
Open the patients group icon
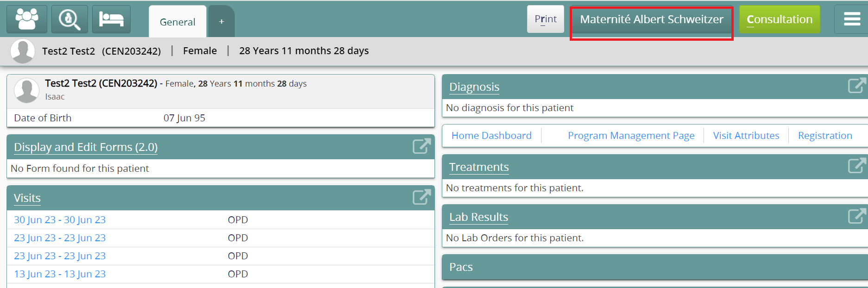(x=27, y=19)
